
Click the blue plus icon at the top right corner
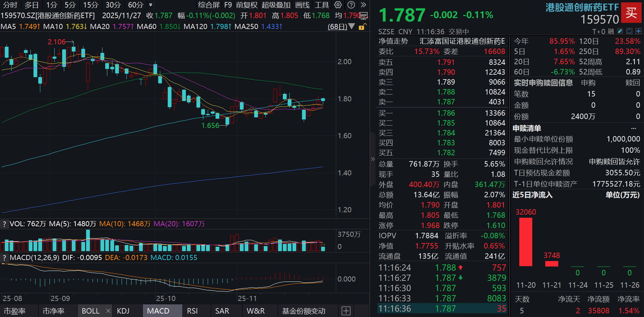click(x=638, y=31)
